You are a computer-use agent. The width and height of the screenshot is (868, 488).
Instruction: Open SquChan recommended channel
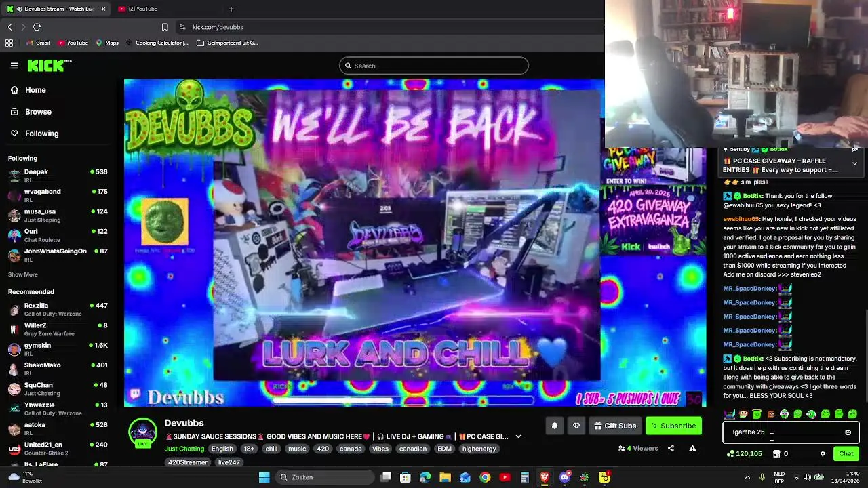58,389
